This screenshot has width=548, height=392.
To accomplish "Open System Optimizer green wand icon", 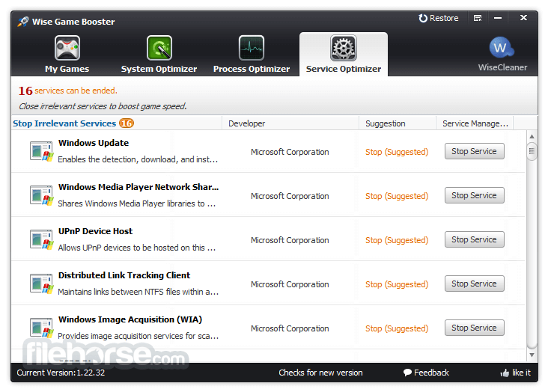I will tap(159, 48).
